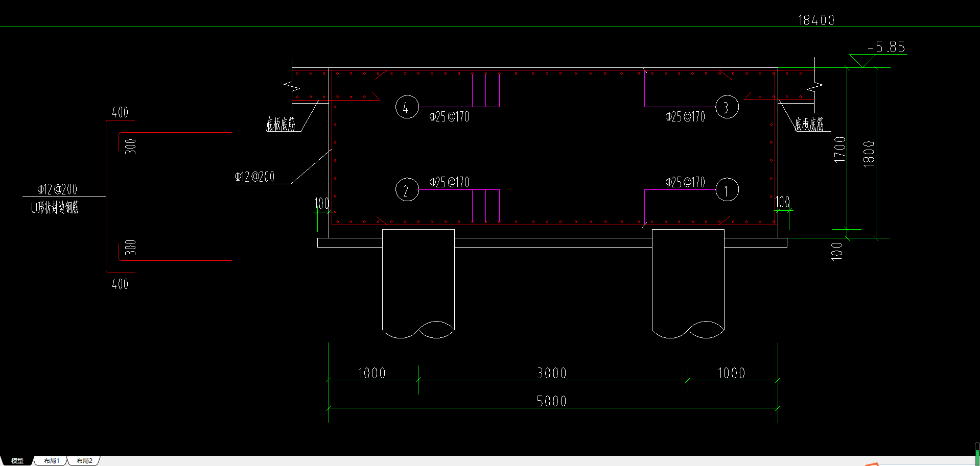This screenshot has height=466, width=980.
Task: Open the 布局1 layout tab
Action: [51, 460]
